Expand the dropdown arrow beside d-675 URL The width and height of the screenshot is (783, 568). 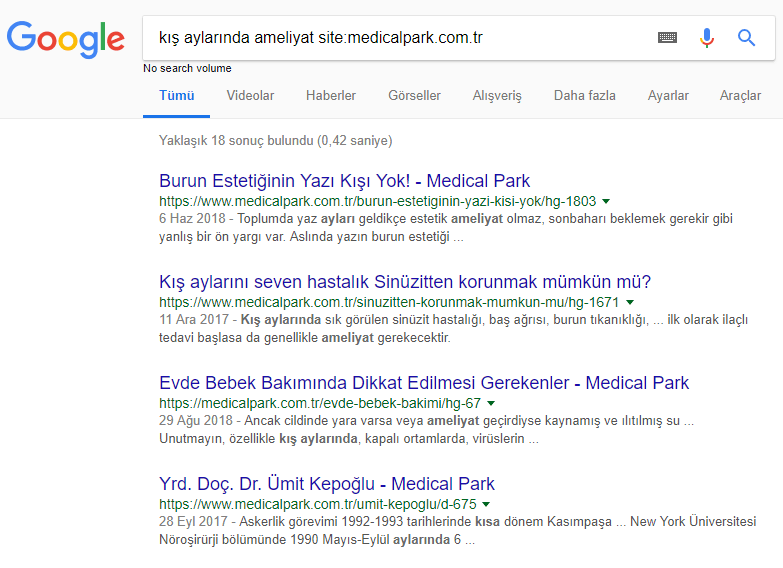[x=486, y=504]
